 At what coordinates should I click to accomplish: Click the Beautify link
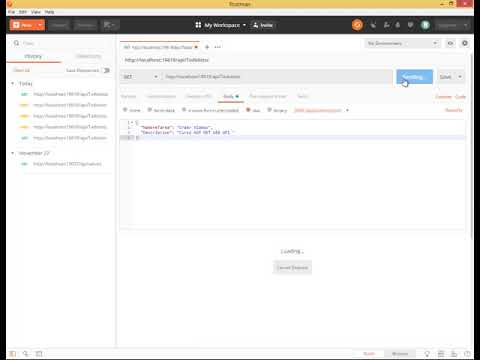454,110
